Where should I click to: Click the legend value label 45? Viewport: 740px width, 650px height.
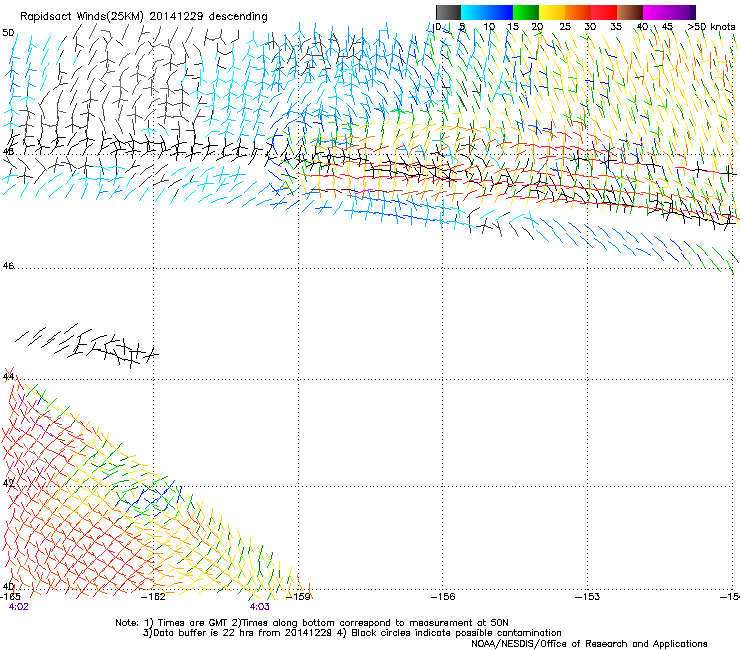point(667,27)
